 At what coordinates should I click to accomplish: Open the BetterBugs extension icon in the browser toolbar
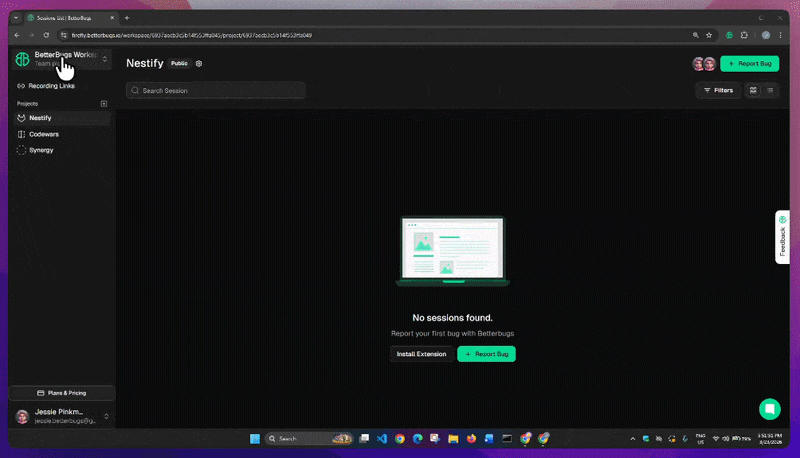pyautogui.click(x=730, y=35)
